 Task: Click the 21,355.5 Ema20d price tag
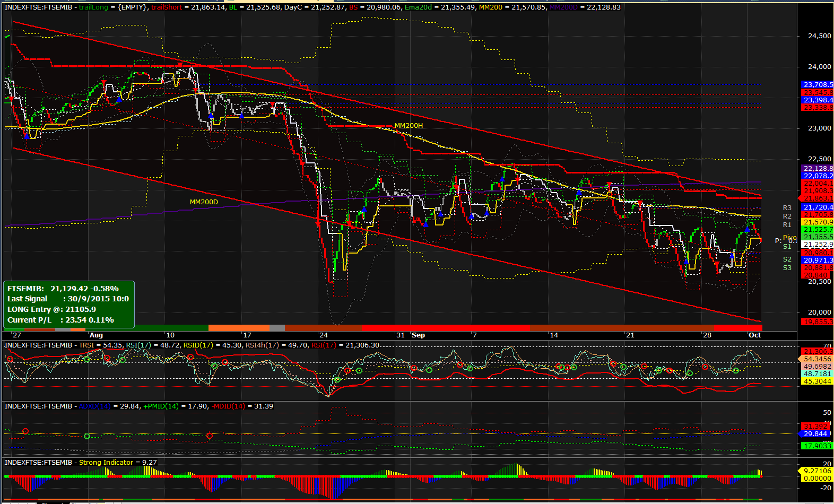coord(818,237)
